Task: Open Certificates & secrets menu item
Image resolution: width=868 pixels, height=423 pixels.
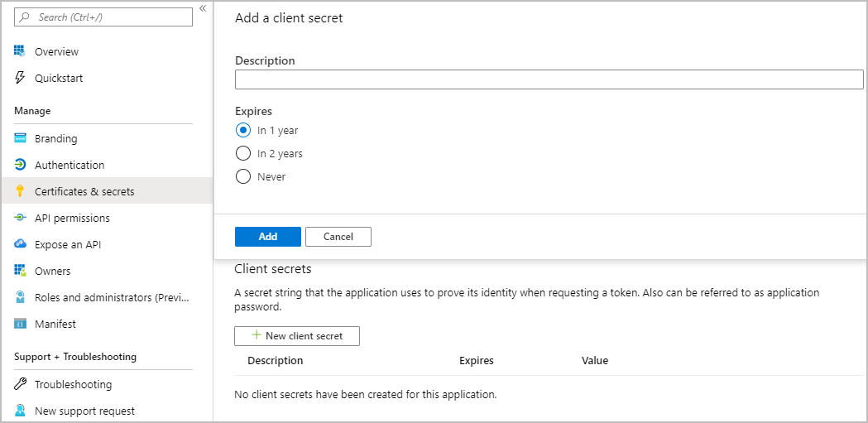Action: coord(84,191)
